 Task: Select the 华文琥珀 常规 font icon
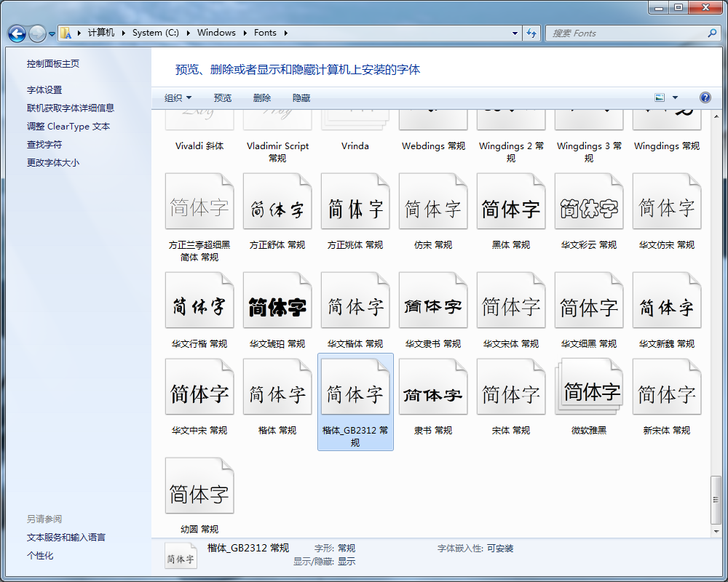tap(277, 300)
